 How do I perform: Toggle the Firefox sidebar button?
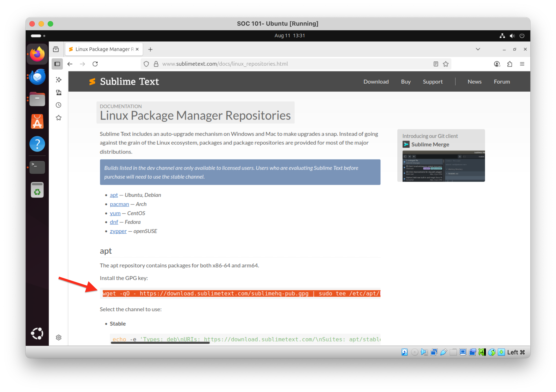pos(57,64)
